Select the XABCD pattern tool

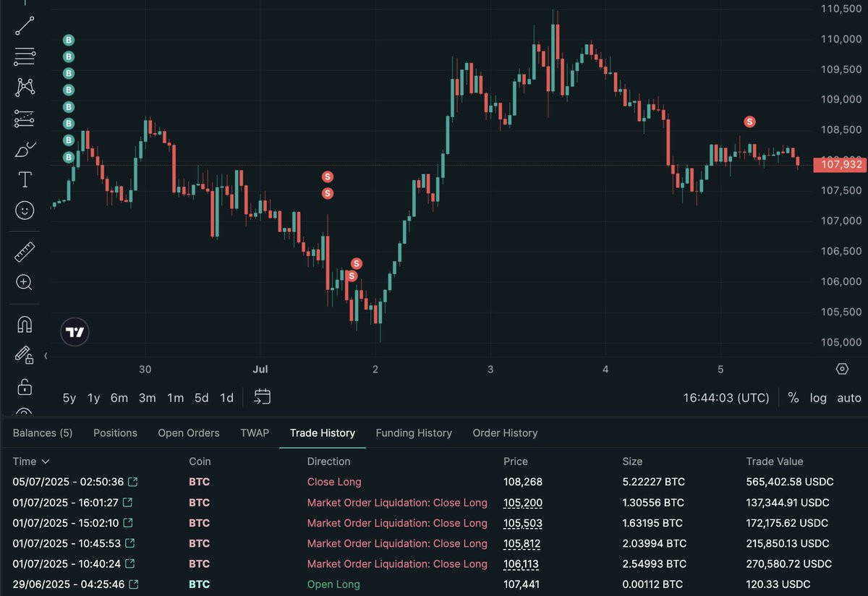click(x=25, y=87)
